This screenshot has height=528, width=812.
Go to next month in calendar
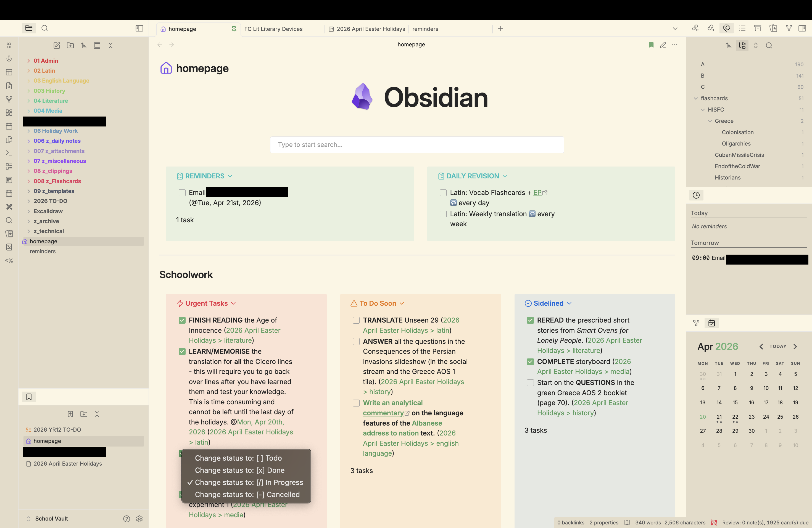tap(795, 347)
